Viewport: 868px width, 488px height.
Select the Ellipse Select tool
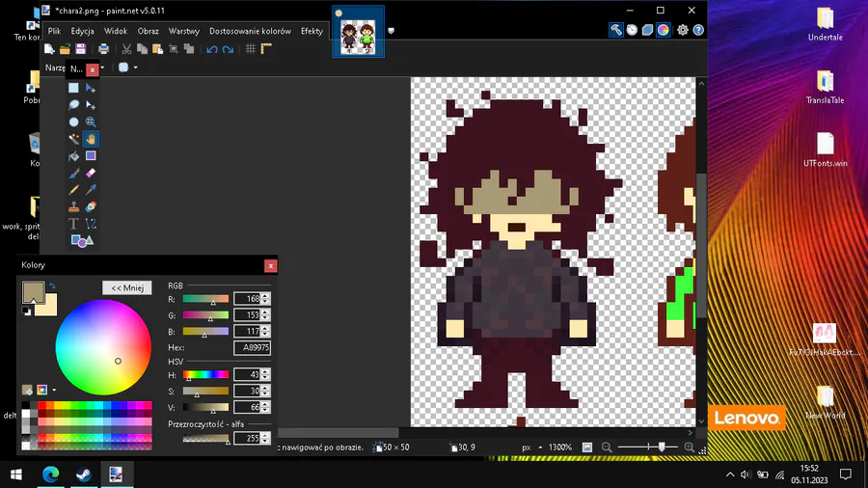[x=73, y=122]
